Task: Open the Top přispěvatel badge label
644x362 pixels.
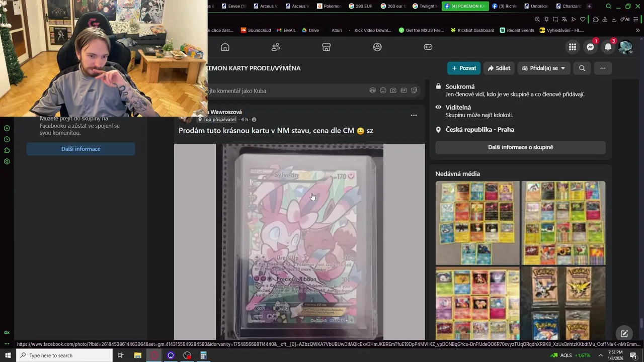Action: pyautogui.click(x=217, y=120)
